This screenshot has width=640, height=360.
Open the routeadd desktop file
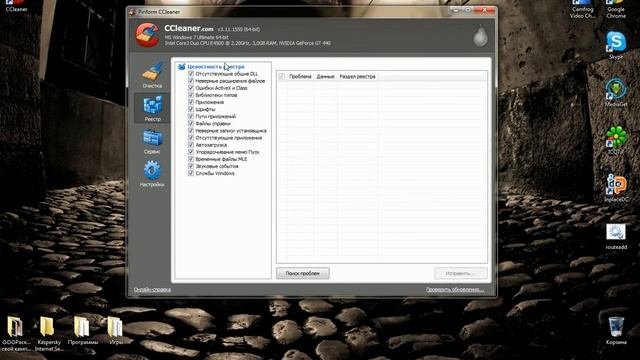click(616, 237)
